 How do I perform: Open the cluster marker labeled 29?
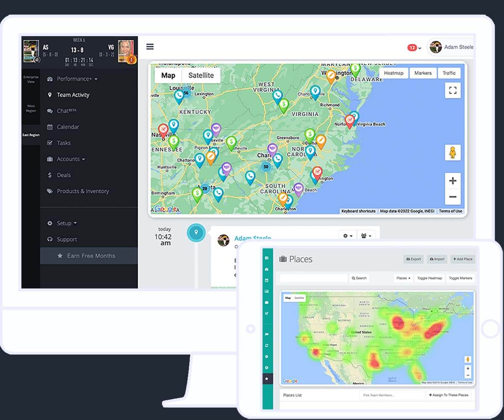(205, 189)
